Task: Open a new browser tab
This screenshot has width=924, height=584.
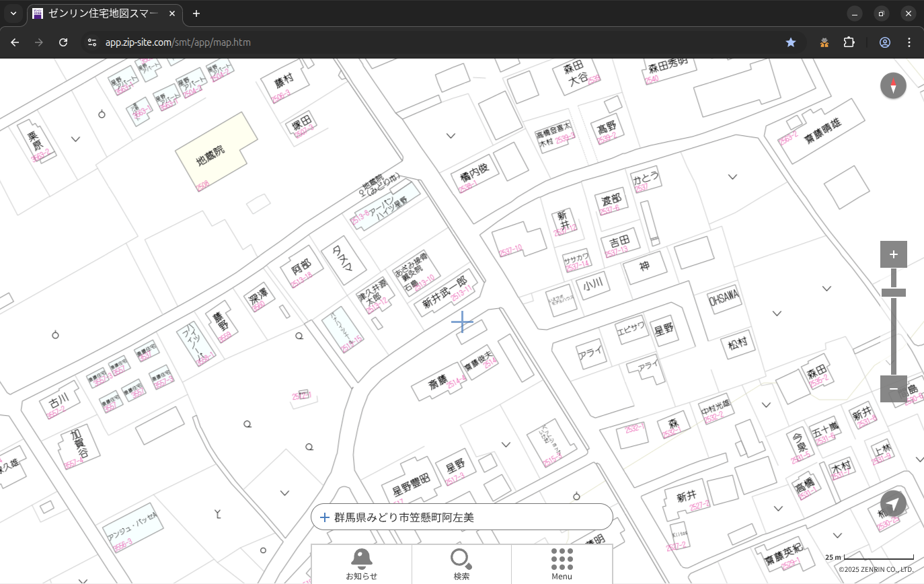Action: pyautogui.click(x=196, y=13)
